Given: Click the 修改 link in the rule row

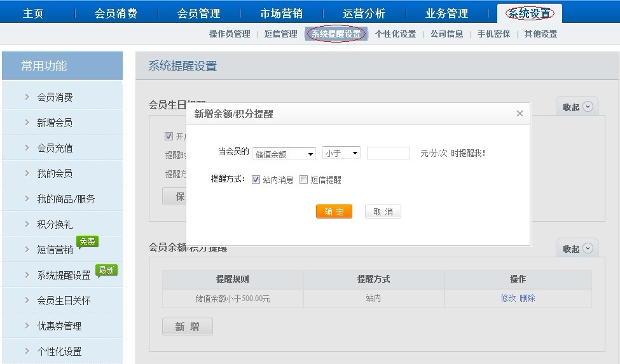Looking at the screenshot, I should [508, 298].
